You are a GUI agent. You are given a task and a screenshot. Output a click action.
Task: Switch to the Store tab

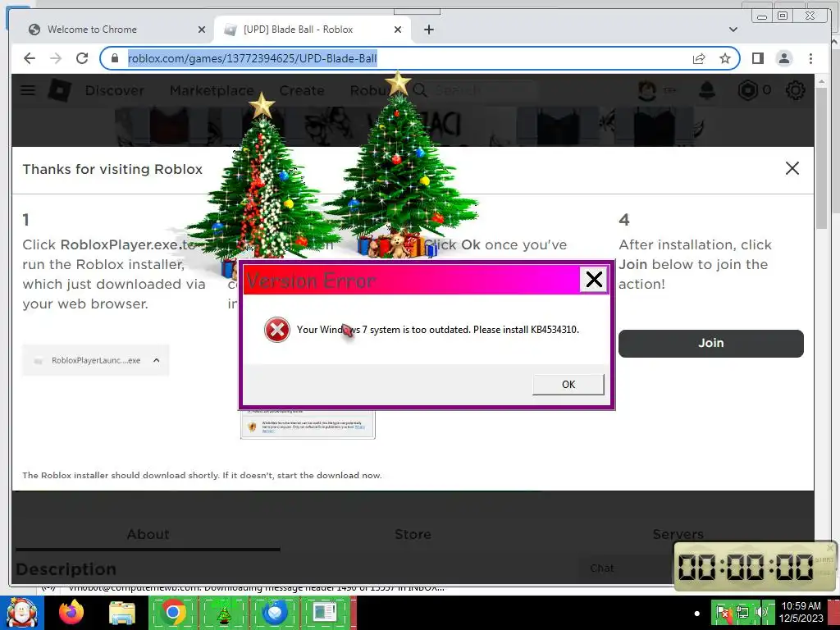(x=413, y=534)
